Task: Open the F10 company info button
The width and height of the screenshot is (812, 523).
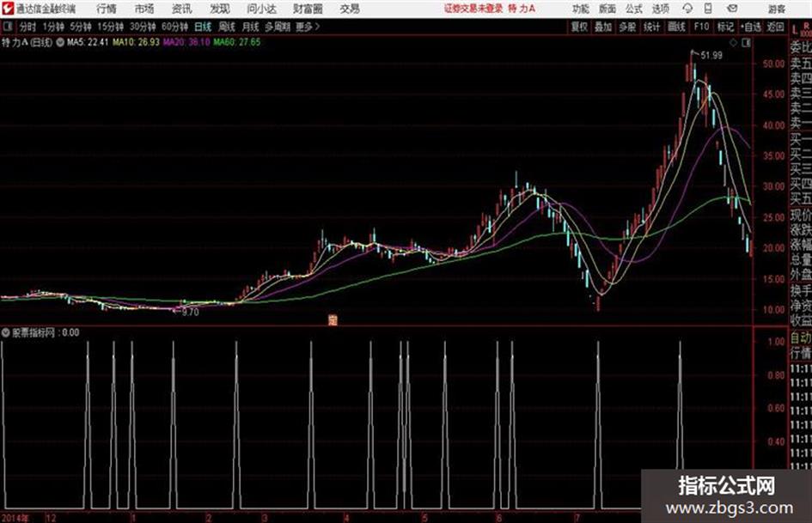Action: click(701, 27)
